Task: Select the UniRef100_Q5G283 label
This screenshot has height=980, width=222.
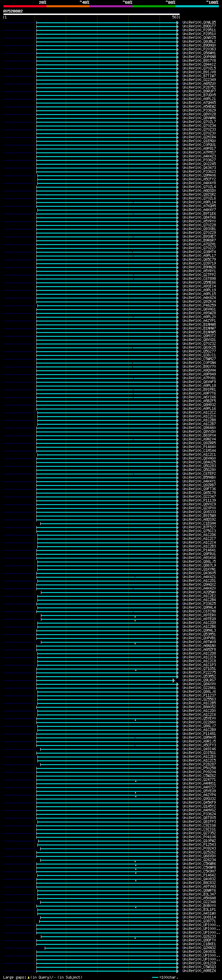Action: pos(199,466)
